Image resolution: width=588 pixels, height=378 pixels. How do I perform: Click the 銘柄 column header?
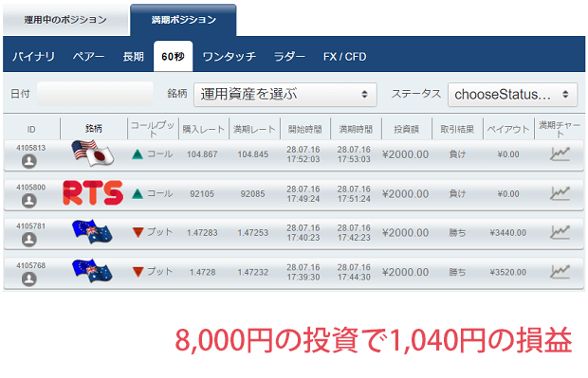coord(93,129)
